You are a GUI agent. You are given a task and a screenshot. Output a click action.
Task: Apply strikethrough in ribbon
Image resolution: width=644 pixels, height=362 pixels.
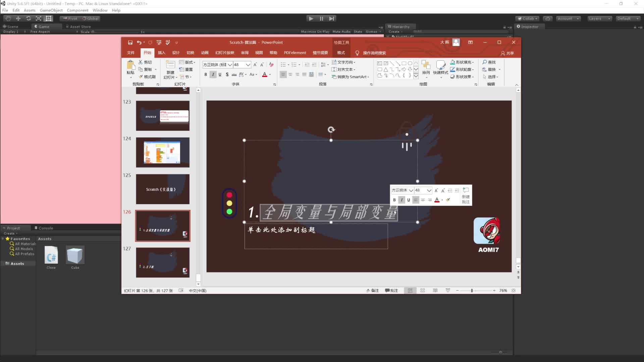point(234,74)
